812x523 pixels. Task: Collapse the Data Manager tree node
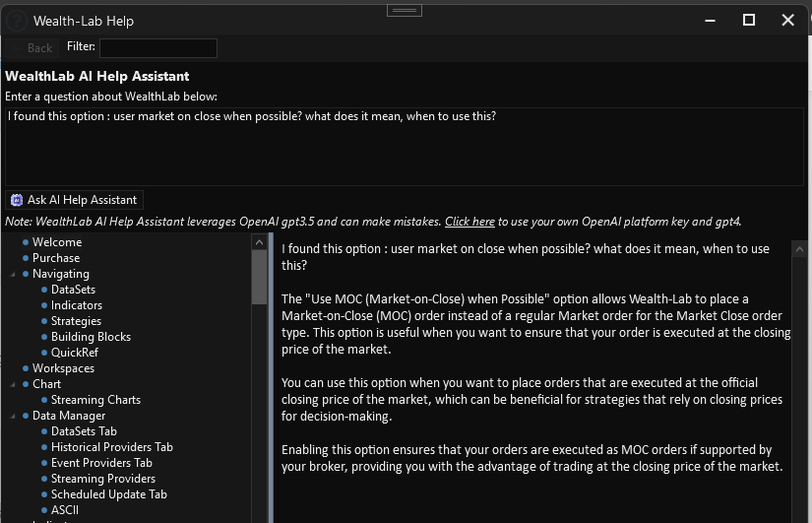(12, 416)
